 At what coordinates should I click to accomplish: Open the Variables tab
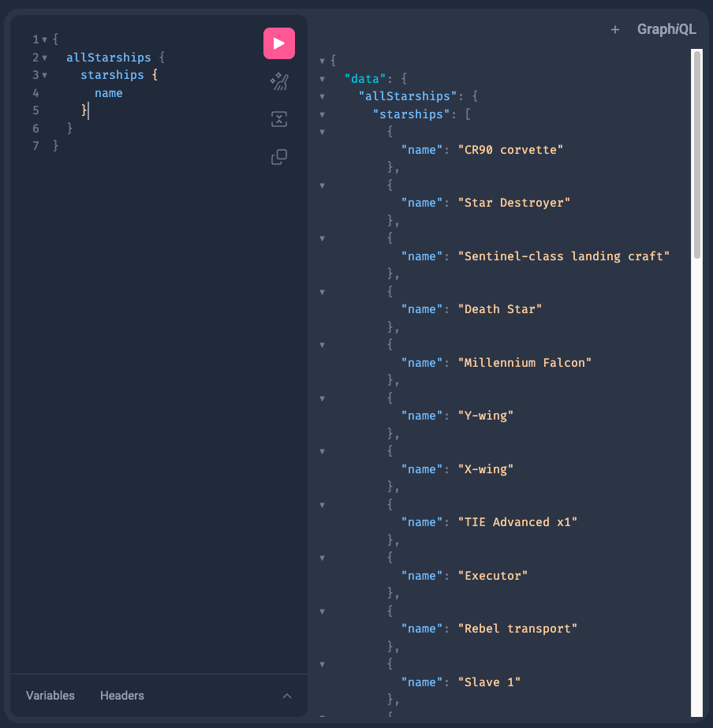(x=50, y=695)
